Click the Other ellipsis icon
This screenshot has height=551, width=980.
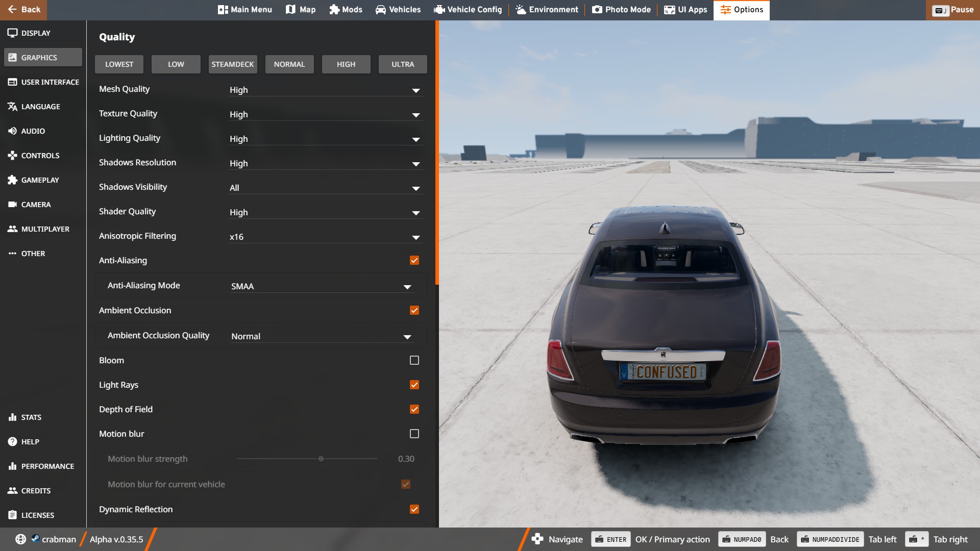(x=12, y=254)
